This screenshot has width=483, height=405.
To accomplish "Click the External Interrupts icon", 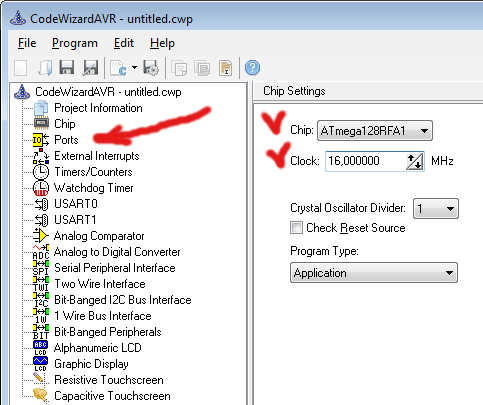I will (x=41, y=156).
